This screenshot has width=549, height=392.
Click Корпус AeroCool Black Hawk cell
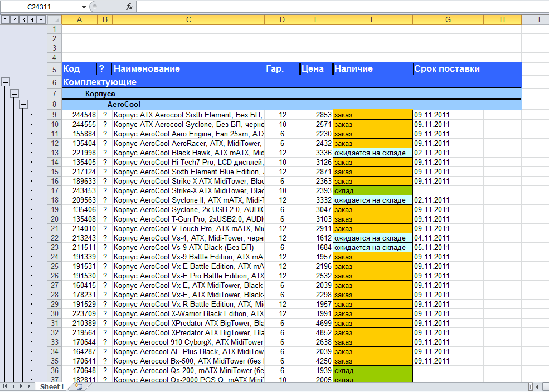[x=188, y=153]
